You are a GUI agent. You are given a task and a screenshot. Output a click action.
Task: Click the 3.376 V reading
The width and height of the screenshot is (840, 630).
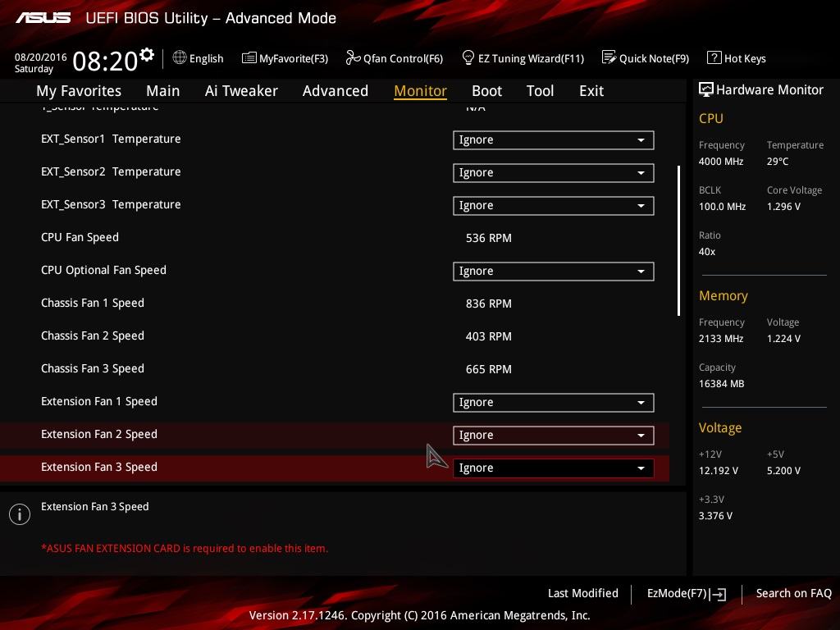point(715,516)
